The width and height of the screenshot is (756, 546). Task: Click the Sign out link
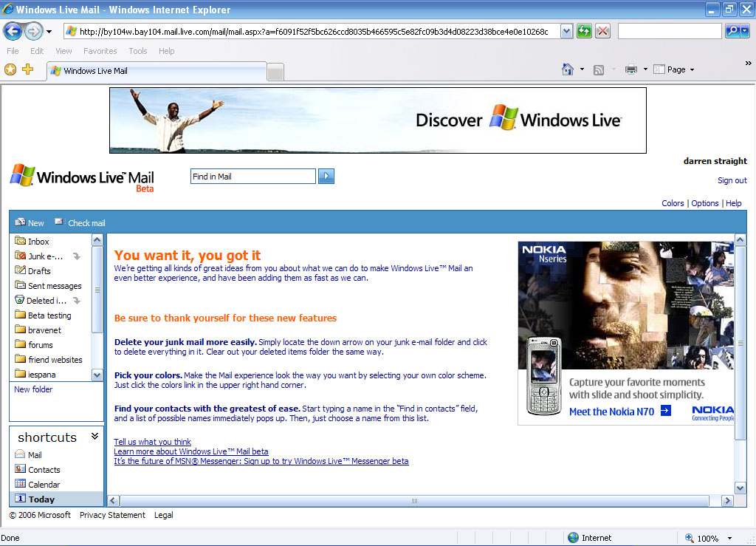(732, 180)
